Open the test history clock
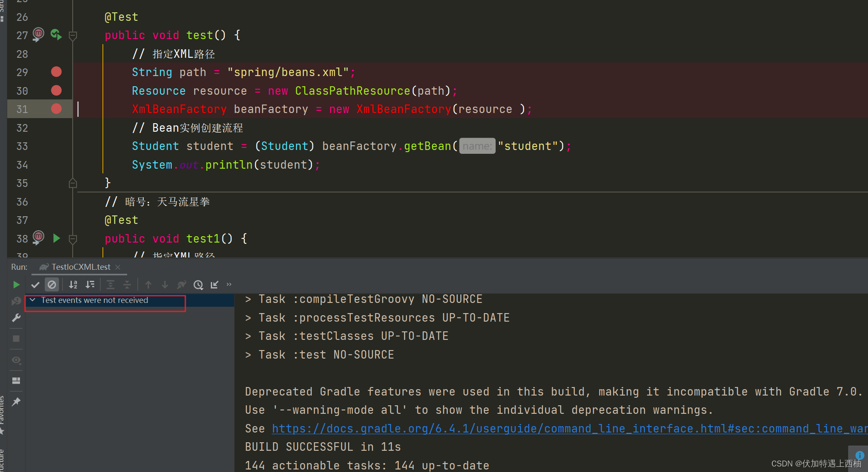 click(198, 285)
